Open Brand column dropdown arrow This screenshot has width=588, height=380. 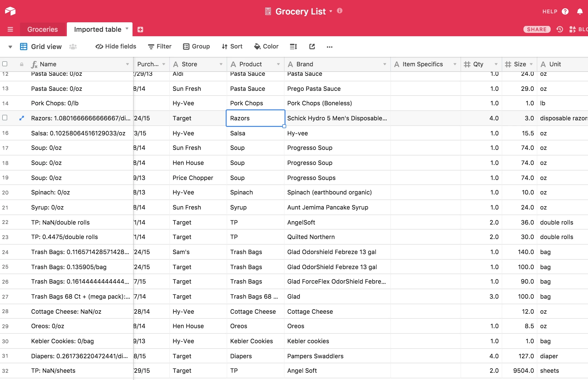(x=385, y=64)
